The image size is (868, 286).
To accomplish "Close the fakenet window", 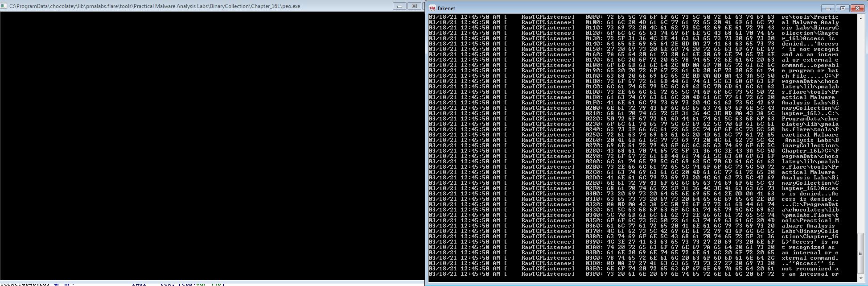I will coord(857,8).
